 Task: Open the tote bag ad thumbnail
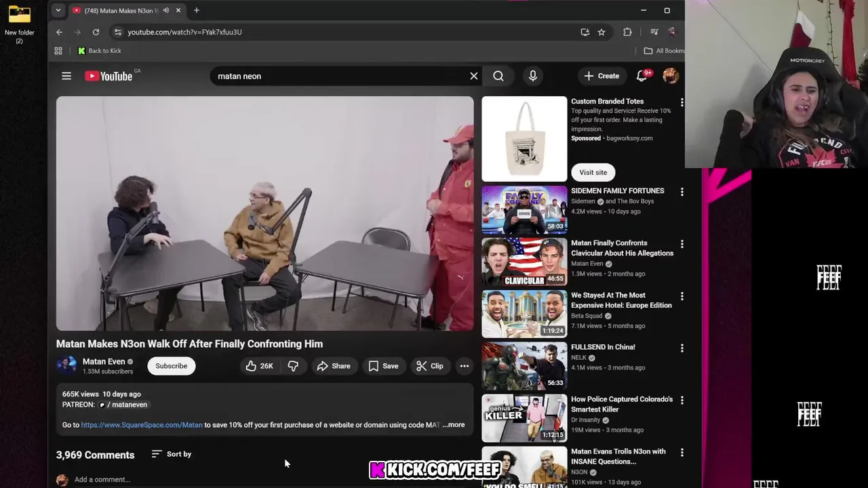[x=524, y=139]
